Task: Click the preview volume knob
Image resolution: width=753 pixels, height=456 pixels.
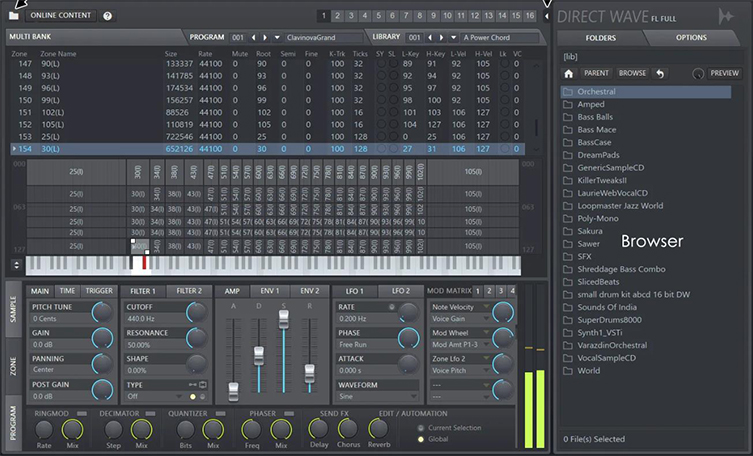Action: [697, 74]
